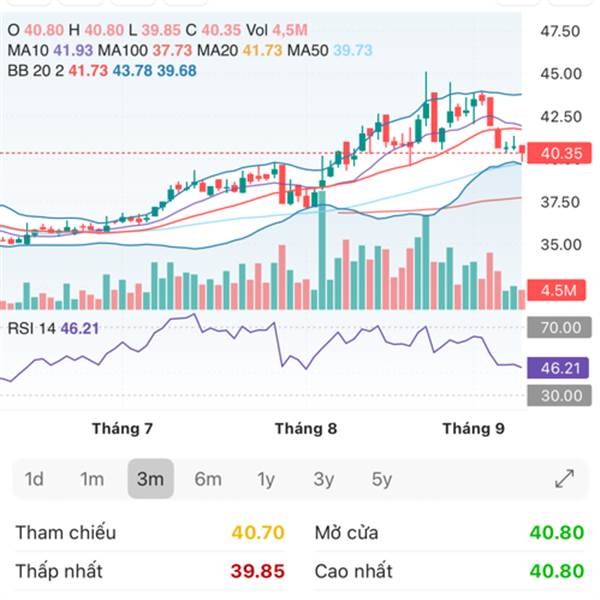
Task: Click the 47.50 price axis label
Action: pyautogui.click(x=560, y=31)
